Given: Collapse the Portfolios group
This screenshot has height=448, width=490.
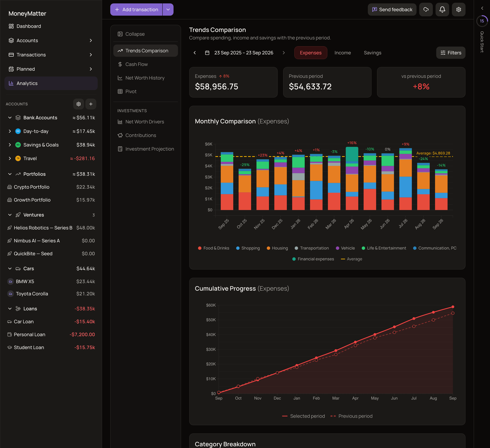Looking at the screenshot, I should (x=10, y=174).
